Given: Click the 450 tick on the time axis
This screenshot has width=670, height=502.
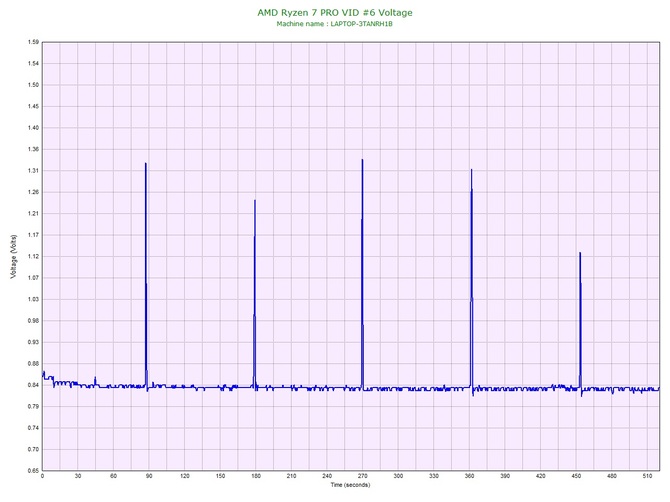Looking at the screenshot, I should click(x=576, y=476).
